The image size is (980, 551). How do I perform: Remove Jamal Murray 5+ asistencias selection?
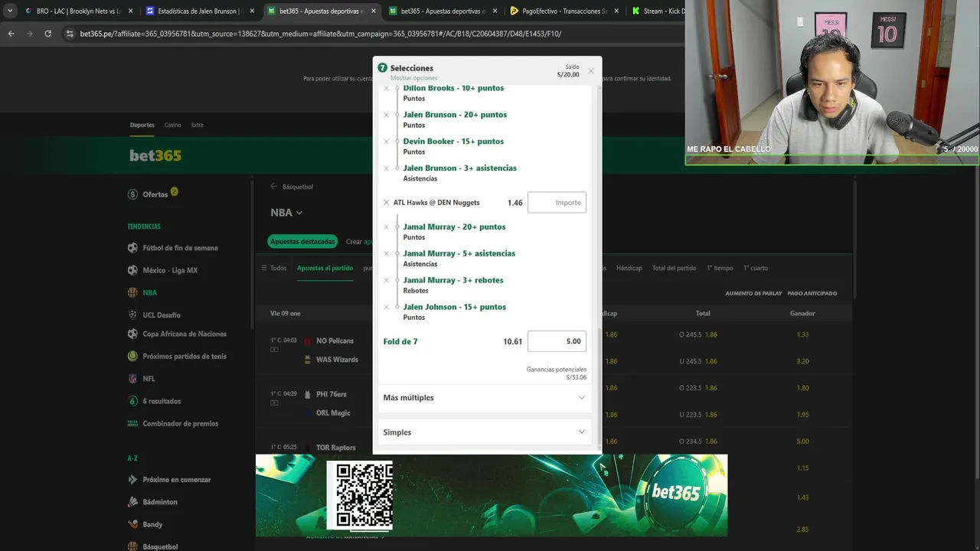pos(386,254)
